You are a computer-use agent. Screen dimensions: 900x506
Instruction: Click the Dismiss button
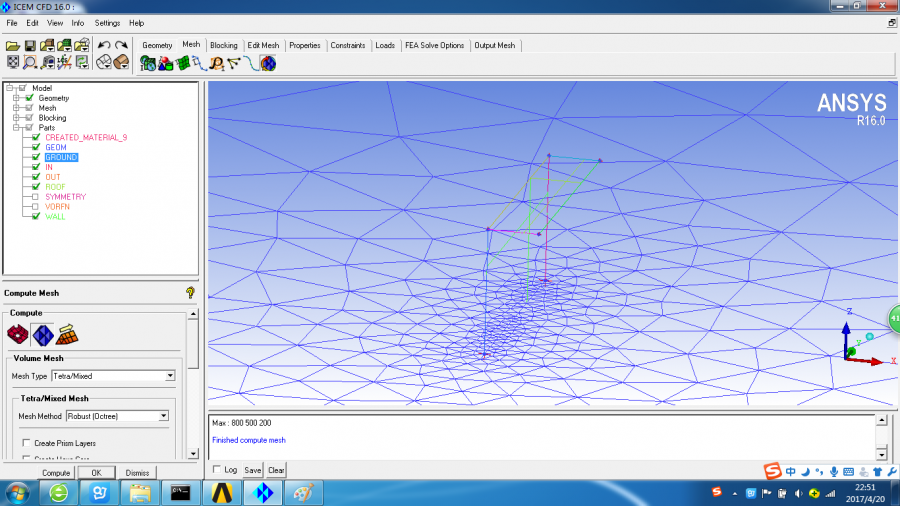(x=137, y=473)
